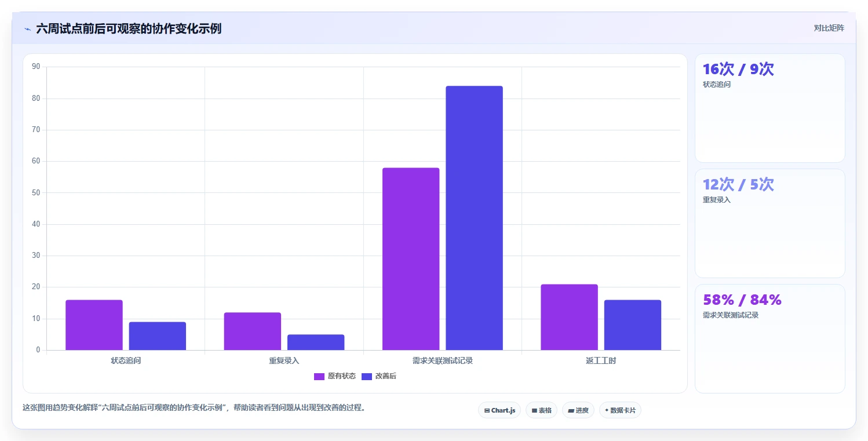Open the 12次 / 5次 data card
The width and height of the screenshot is (868, 441).
pyautogui.click(x=770, y=224)
